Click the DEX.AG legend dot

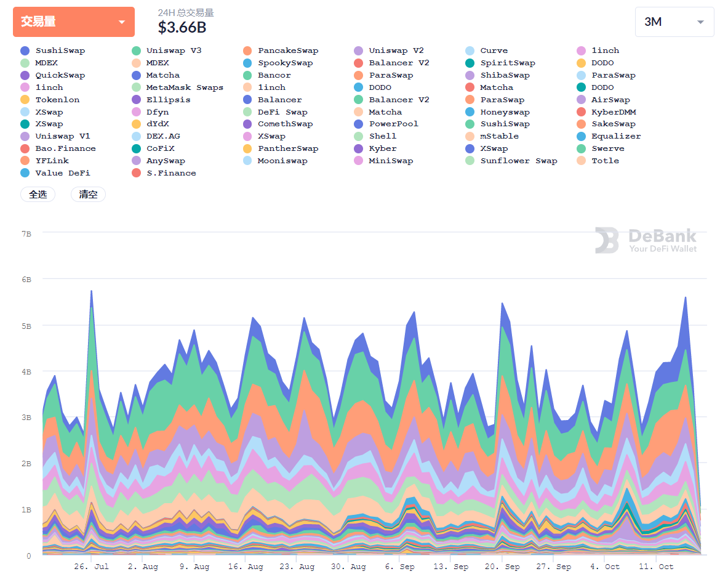pyautogui.click(x=136, y=136)
